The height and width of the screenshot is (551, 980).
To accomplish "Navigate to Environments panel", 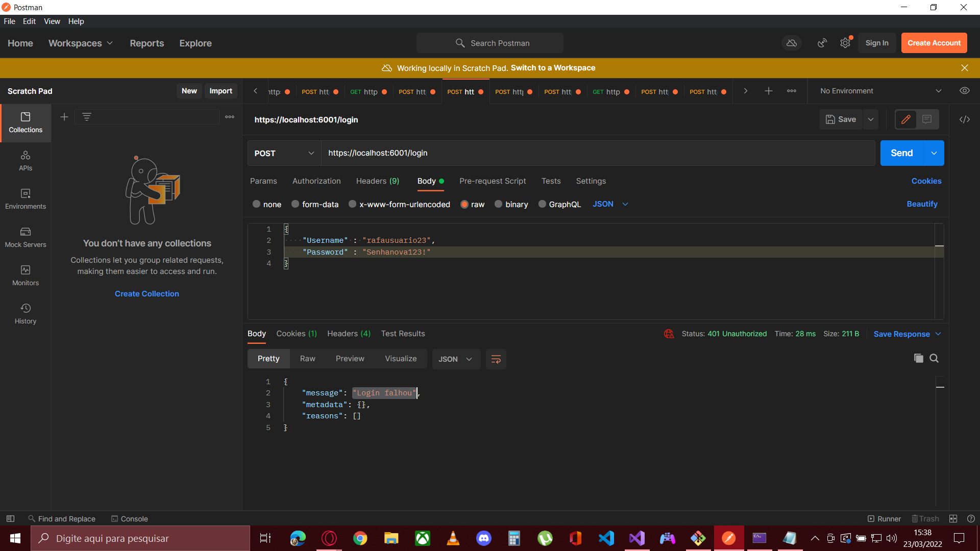I will pyautogui.click(x=25, y=199).
